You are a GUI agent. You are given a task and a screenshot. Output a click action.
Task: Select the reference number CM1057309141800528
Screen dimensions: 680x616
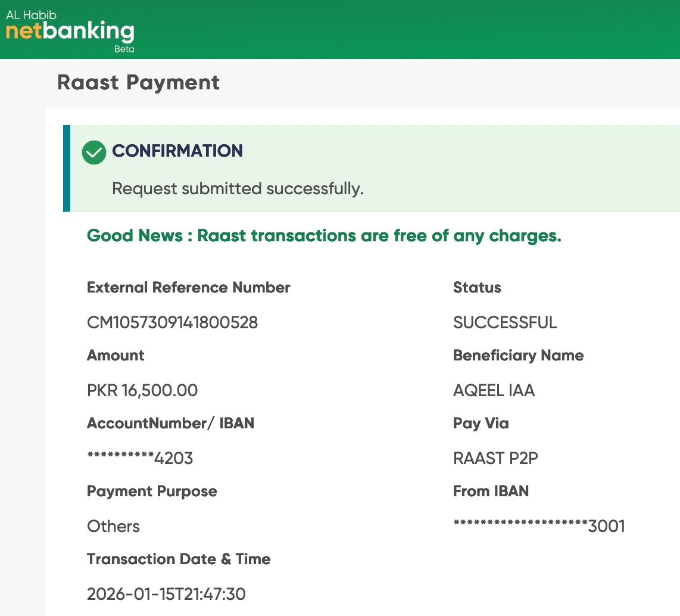tap(172, 323)
